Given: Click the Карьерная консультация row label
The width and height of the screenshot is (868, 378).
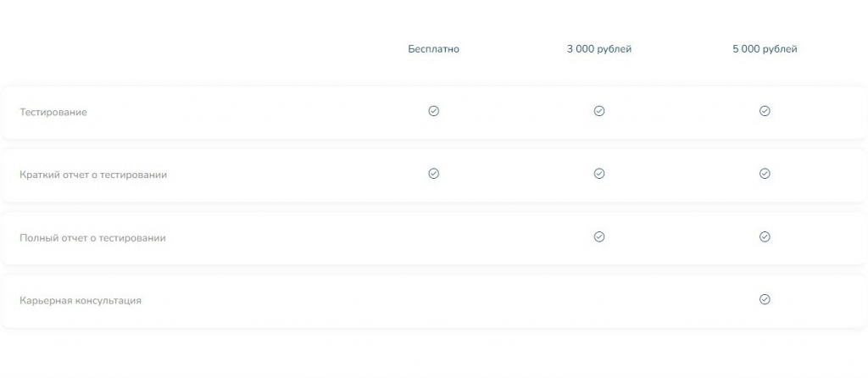Looking at the screenshot, I should [x=81, y=301].
